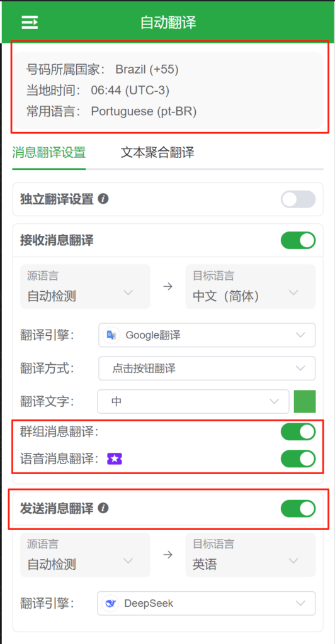Open the hamburger menu icon

(30, 22)
